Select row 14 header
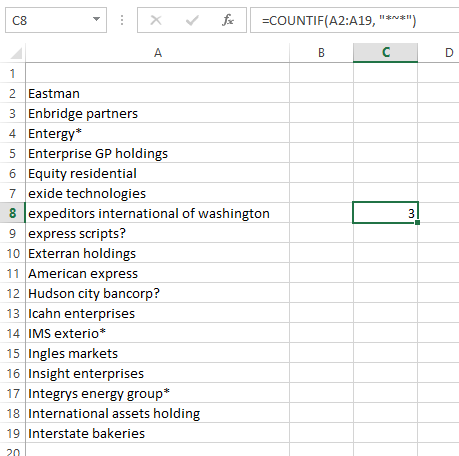The image size is (459, 456). coord(12,333)
